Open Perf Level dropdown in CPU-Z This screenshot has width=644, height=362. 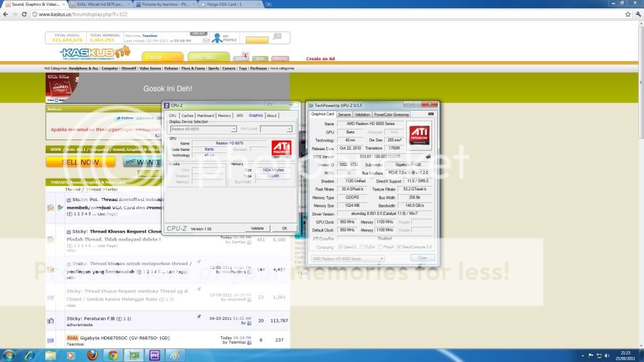[276, 129]
